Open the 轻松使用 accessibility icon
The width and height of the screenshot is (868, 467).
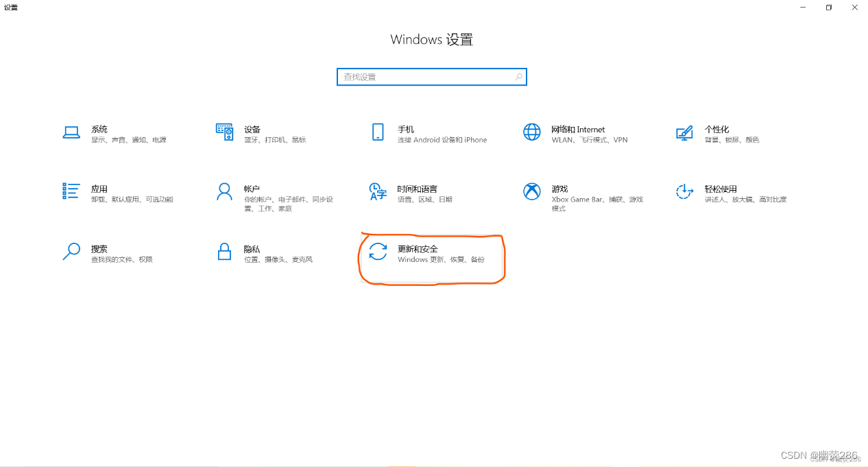[x=684, y=191]
